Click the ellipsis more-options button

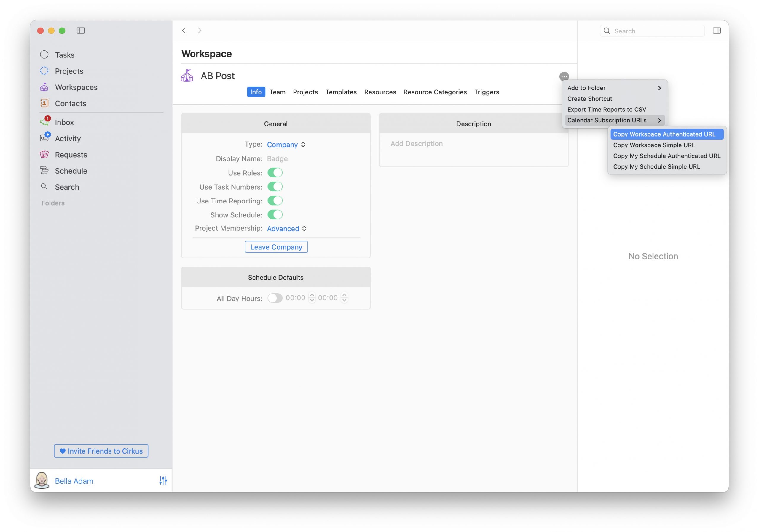pyautogui.click(x=564, y=76)
